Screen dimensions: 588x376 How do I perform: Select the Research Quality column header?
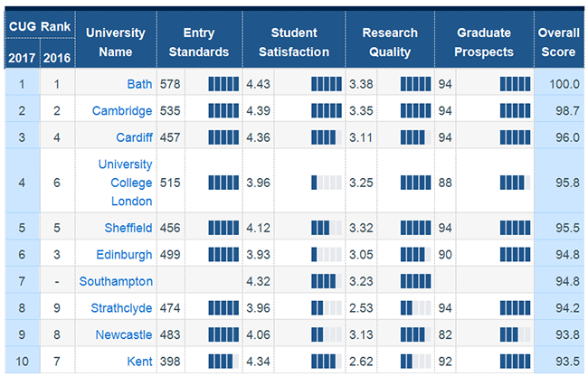point(390,42)
